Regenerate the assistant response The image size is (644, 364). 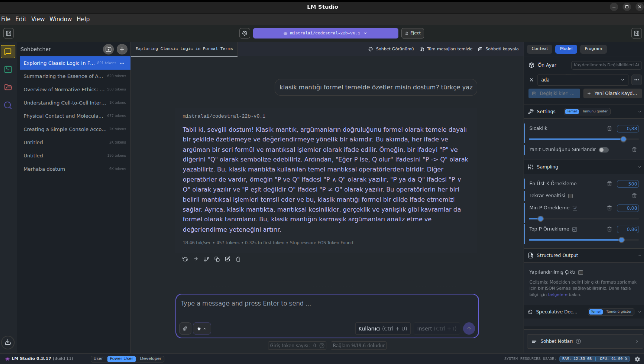185,259
